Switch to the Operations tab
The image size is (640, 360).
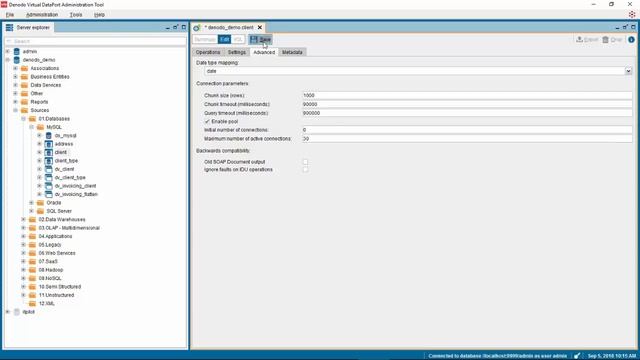208,52
